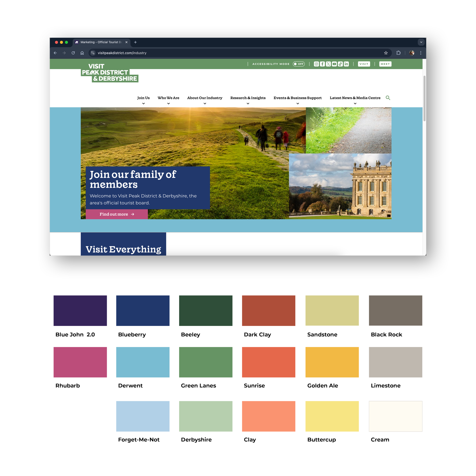Select the Buttercup color swatch
476x476 pixels.
332,416
